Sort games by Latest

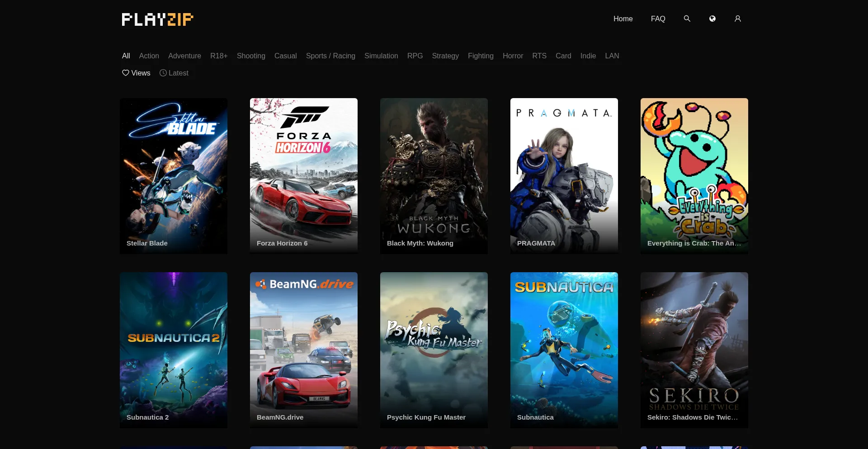(x=174, y=73)
